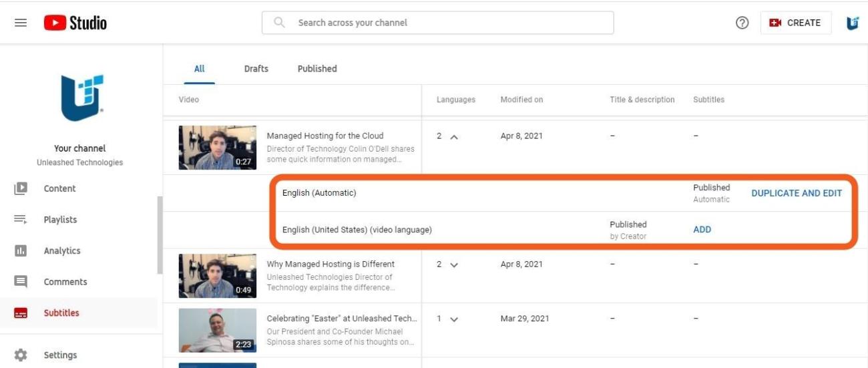
Task: Expand languages for Why Managed Hosting is Different
Action: click(x=454, y=264)
